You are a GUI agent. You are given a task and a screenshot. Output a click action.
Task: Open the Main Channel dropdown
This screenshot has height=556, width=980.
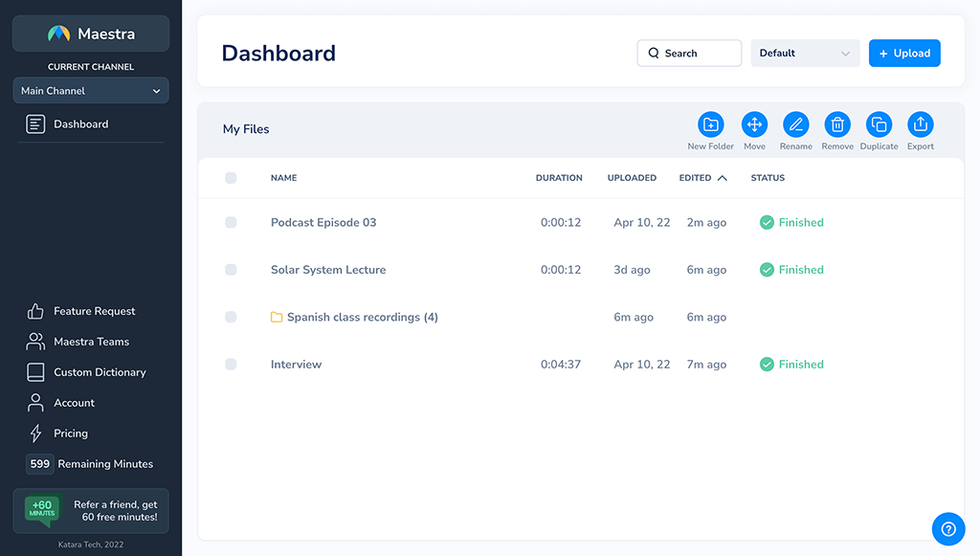(x=91, y=91)
